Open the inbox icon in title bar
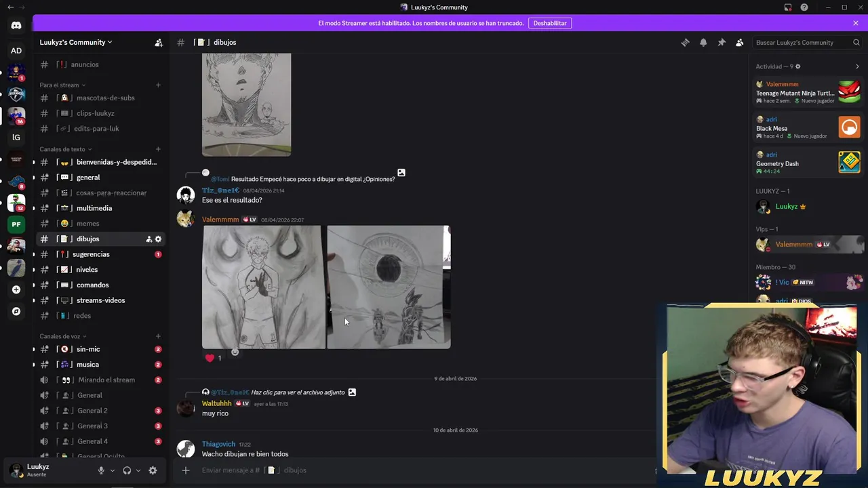This screenshot has width=868, height=488. (x=788, y=7)
